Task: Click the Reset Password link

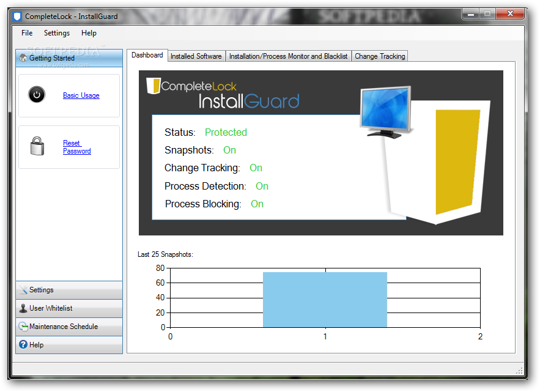Action: (x=77, y=147)
